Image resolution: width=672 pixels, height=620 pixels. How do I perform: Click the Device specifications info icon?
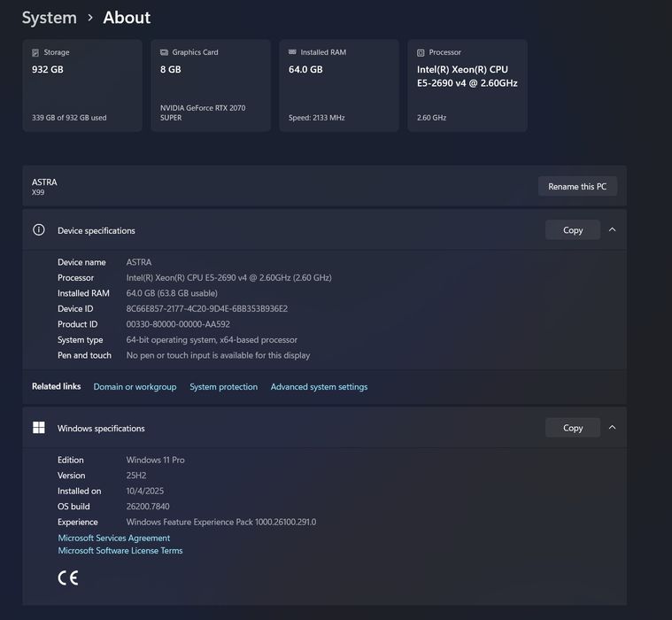pyautogui.click(x=39, y=229)
